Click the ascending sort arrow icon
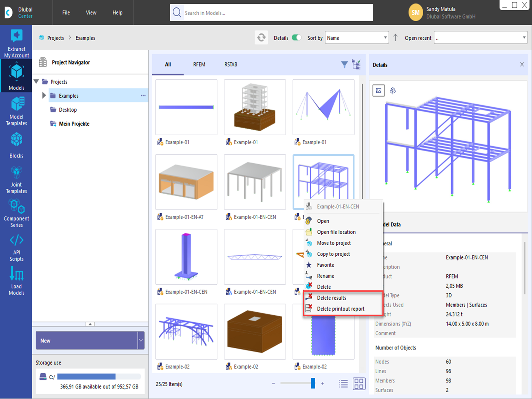Image resolution: width=532 pixels, height=399 pixels. point(395,38)
